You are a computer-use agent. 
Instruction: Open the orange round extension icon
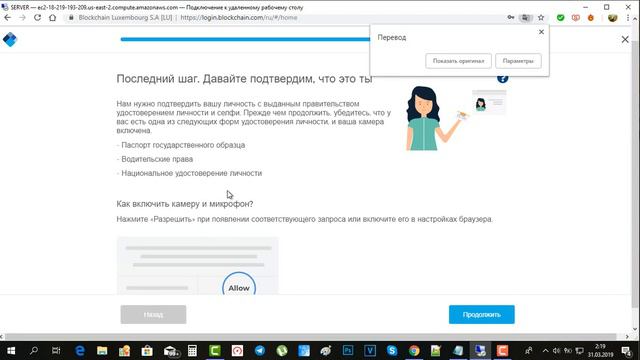tap(591, 18)
